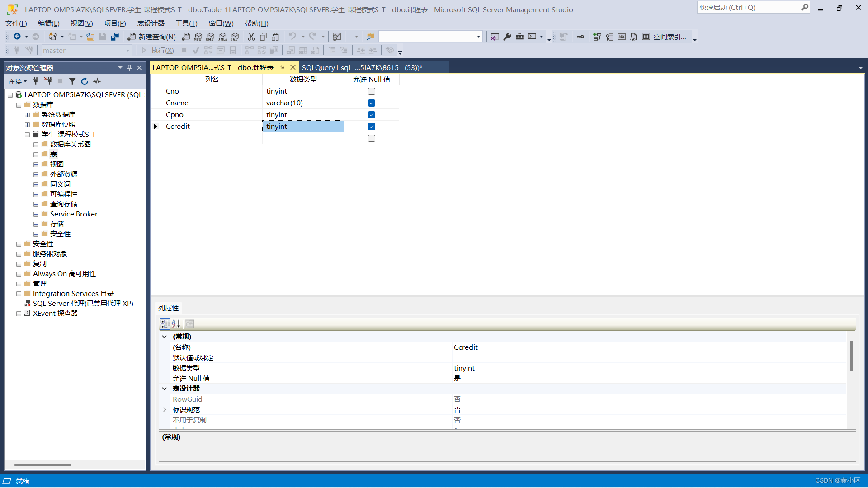
Task: Click the New Project toolbar icon
Action: (53, 37)
